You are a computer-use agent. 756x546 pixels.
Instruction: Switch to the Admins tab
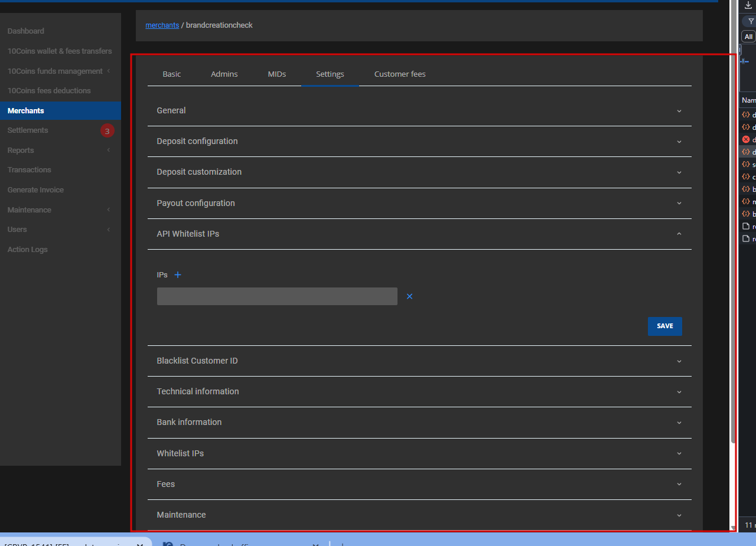coord(224,74)
